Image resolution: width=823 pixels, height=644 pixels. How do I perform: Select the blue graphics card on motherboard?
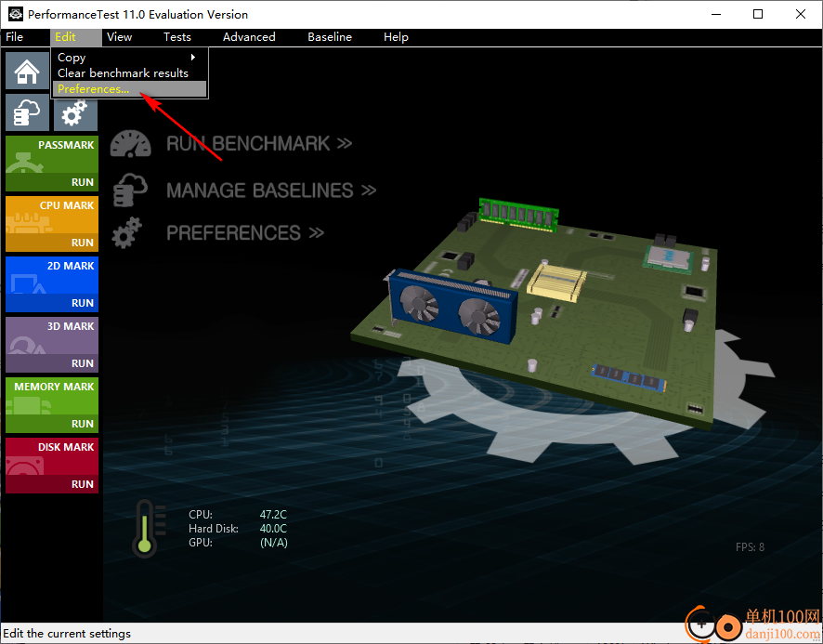(x=453, y=307)
